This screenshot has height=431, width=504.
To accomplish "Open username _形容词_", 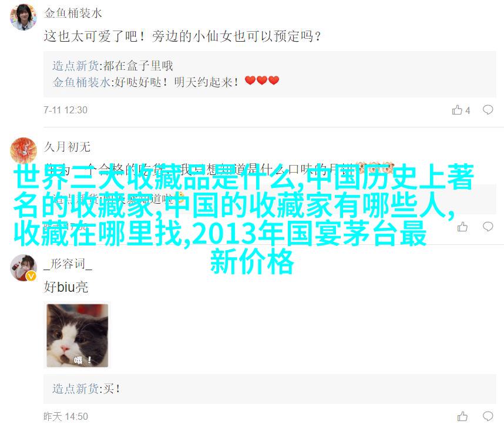I will [68, 264].
